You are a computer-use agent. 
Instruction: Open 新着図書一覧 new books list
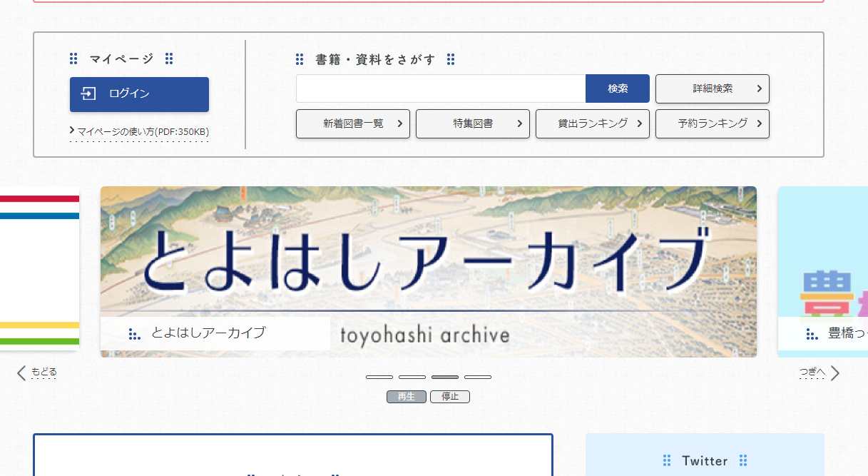(353, 123)
